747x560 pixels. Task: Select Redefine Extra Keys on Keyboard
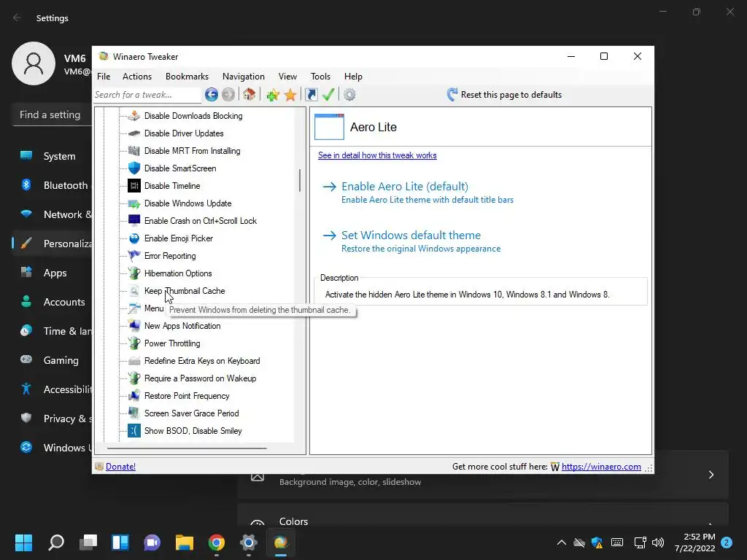click(x=203, y=361)
